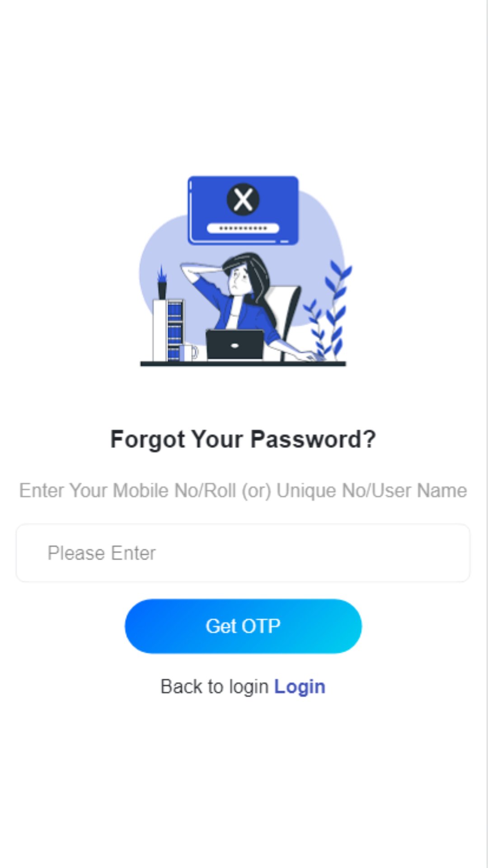
Task: Click the "Back to login" text
Action: tap(215, 687)
